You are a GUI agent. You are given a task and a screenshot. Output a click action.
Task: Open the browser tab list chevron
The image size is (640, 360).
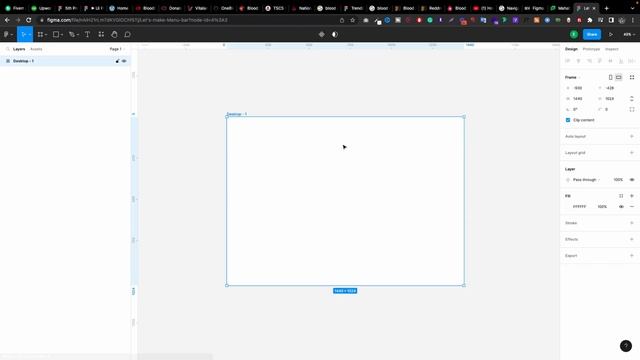click(x=632, y=8)
